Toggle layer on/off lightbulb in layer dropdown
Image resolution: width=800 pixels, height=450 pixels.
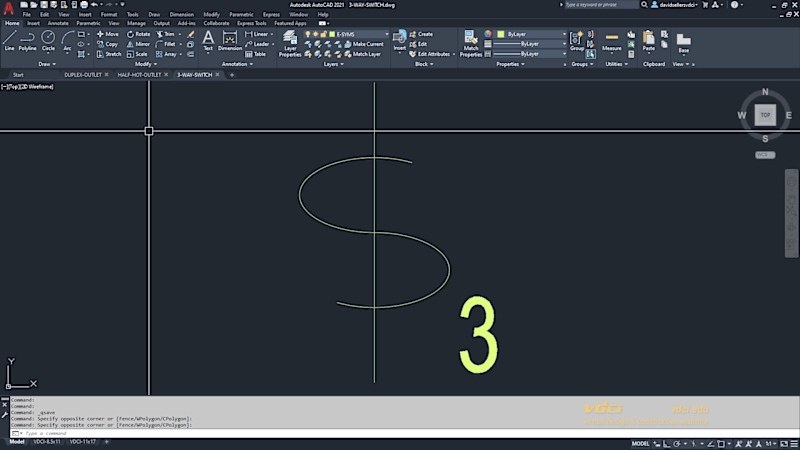308,34
